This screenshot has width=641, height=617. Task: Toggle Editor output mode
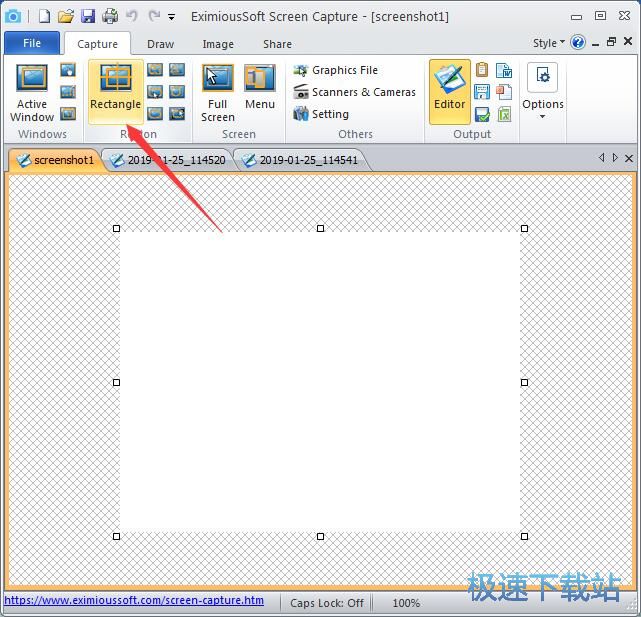coord(450,92)
